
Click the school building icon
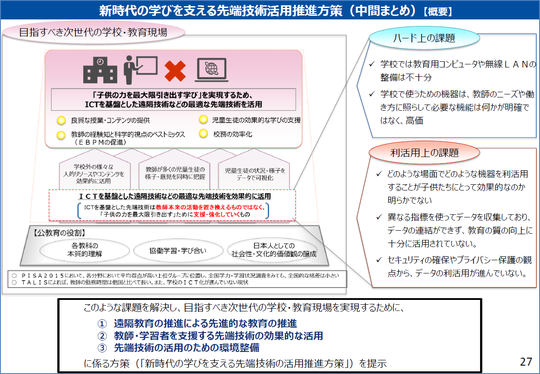pyautogui.click(x=100, y=70)
